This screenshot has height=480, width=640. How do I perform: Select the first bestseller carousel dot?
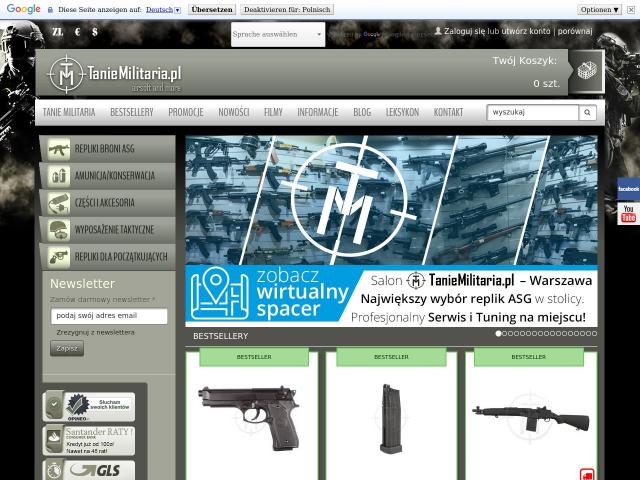click(498, 333)
